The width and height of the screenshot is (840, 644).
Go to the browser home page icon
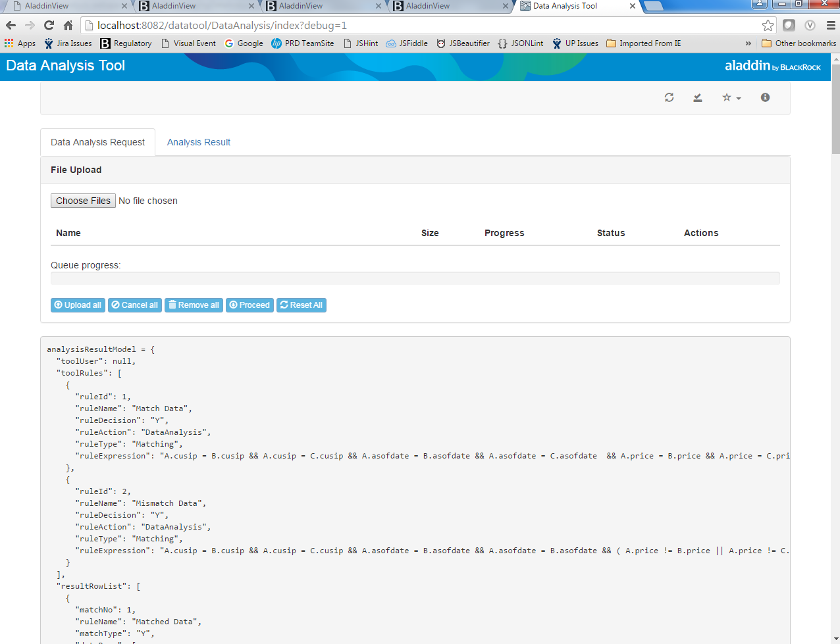pyautogui.click(x=68, y=25)
